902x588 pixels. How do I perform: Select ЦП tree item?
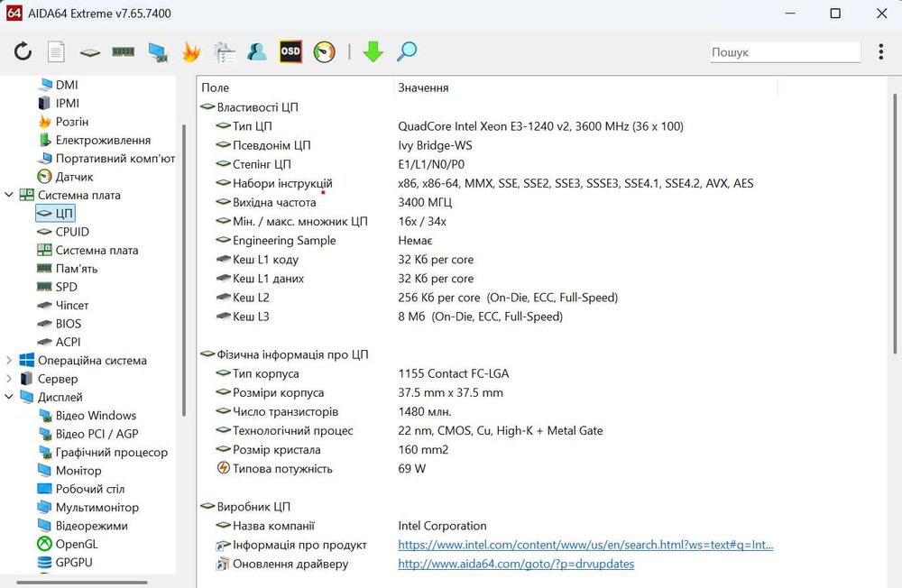[55, 214]
